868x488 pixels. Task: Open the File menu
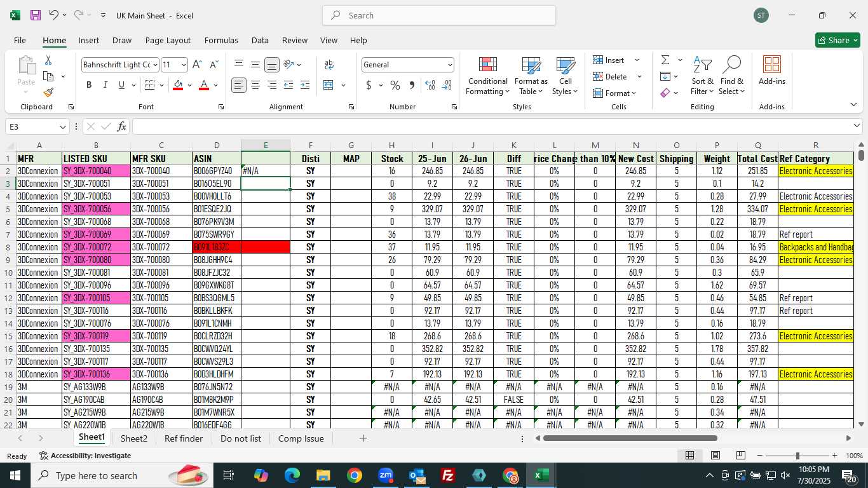20,40
